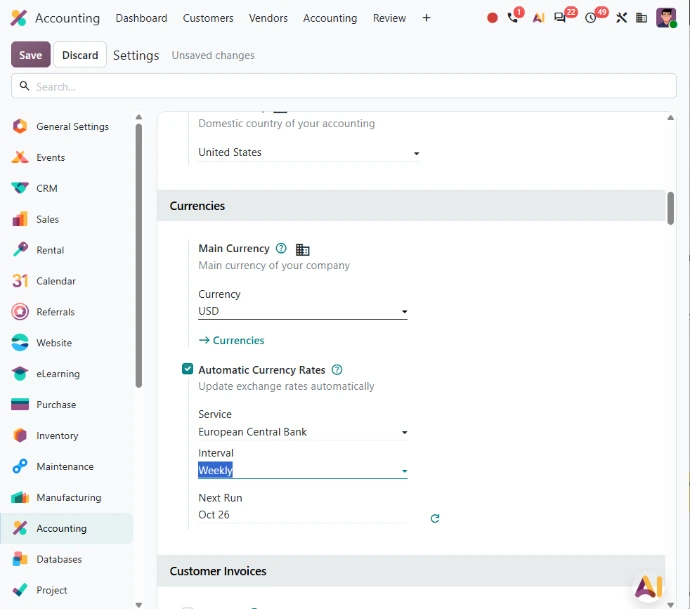Click the company-specific icon beside Main Currency
This screenshot has height=609, width=690.
coord(302,249)
